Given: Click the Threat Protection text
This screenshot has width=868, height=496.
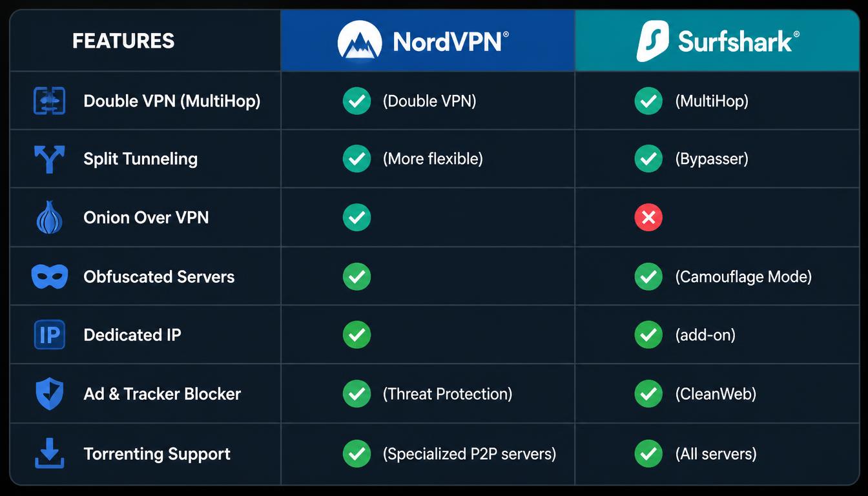Looking at the screenshot, I should point(448,394).
